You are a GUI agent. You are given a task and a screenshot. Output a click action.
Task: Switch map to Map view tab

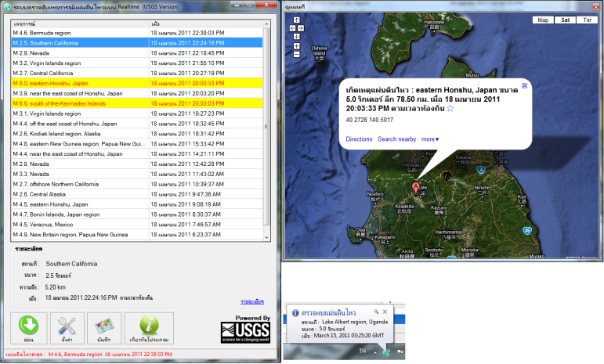(543, 20)
